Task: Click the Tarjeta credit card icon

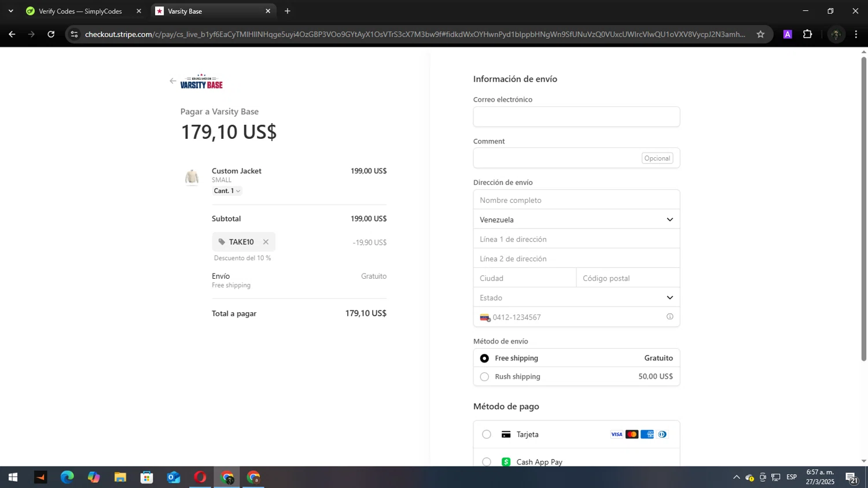Action: point(506,434)
